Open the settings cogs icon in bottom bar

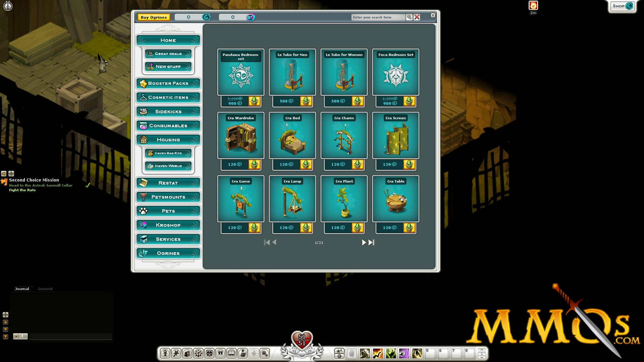265,353
